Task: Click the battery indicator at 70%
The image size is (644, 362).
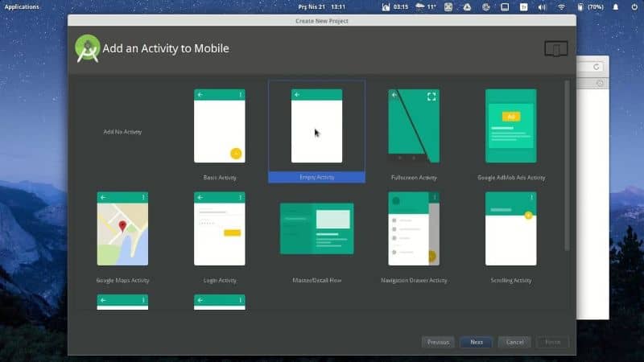Action: tap(590, 7)
